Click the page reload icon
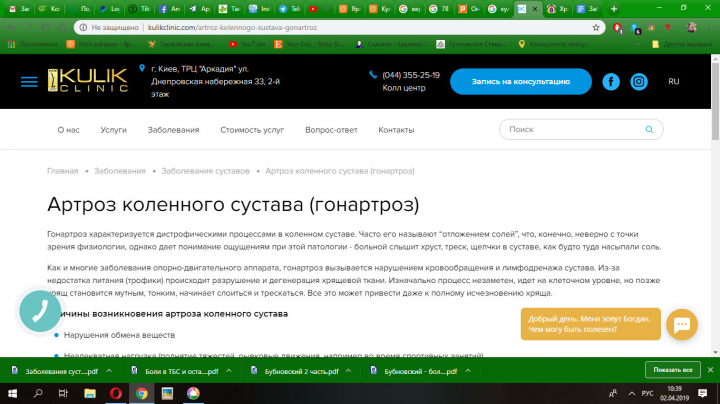Screen dimensions: 720x404 pyautogui.click(x=45, y=28)
